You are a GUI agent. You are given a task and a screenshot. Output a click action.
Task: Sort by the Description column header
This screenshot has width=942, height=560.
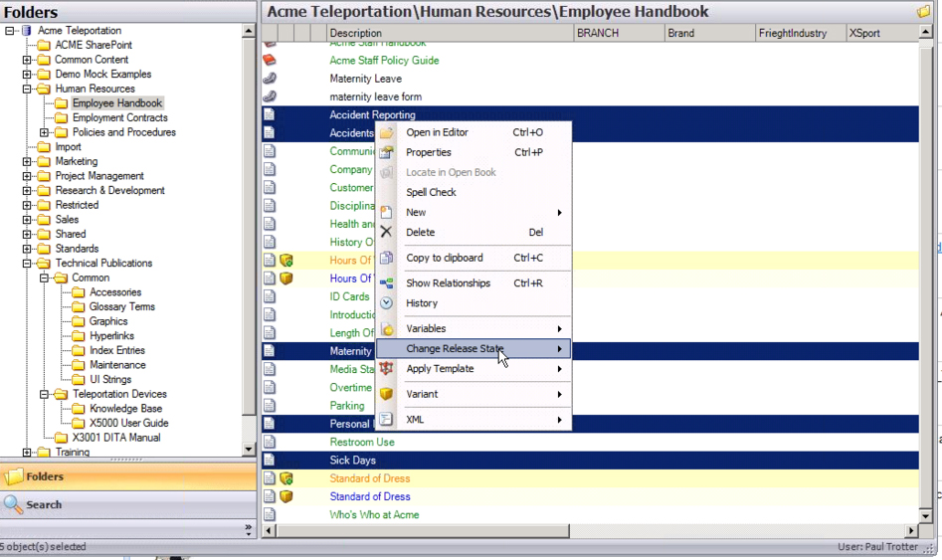(x=451, y=33)
